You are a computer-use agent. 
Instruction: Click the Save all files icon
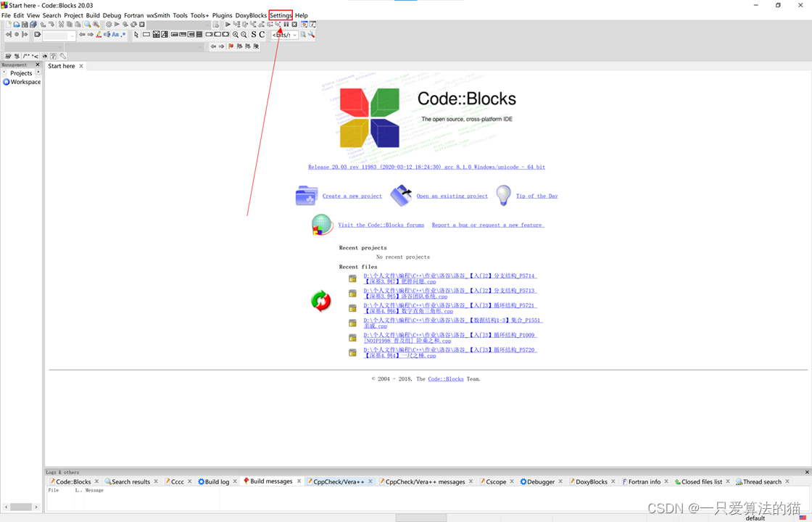tap(33, 25)
